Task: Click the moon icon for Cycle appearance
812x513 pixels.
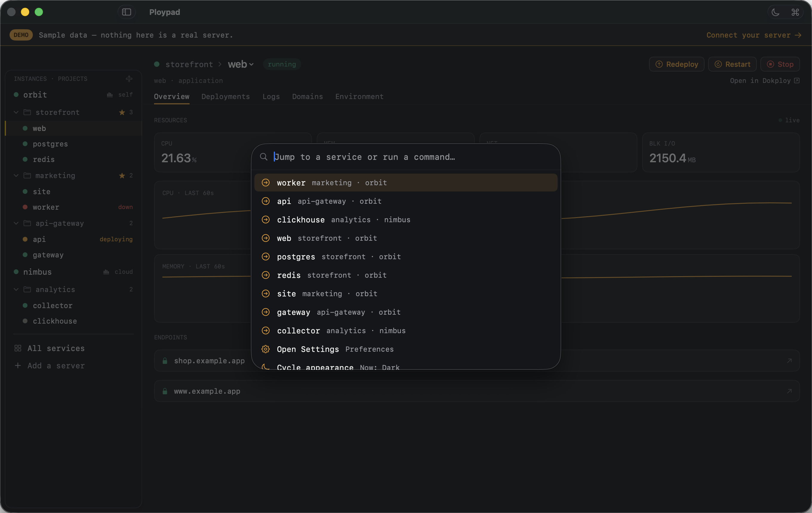Action: pos(266,367)
